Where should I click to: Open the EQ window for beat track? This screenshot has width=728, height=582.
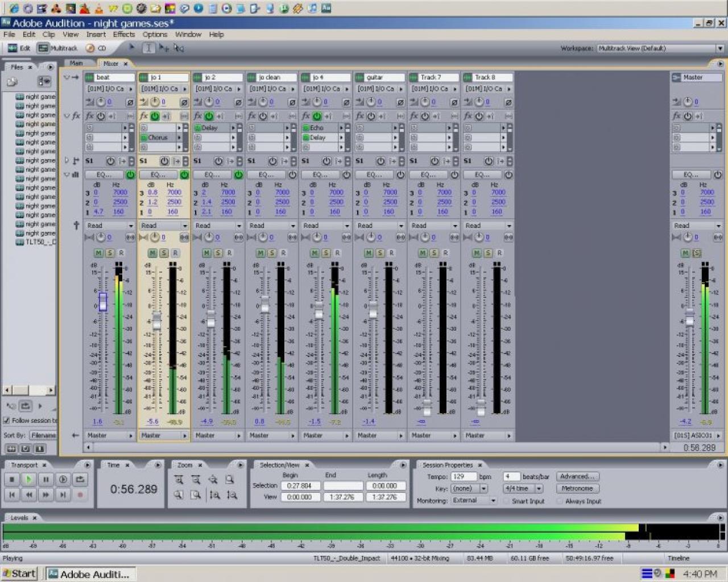pyautogui.click(x=103, y=174)
